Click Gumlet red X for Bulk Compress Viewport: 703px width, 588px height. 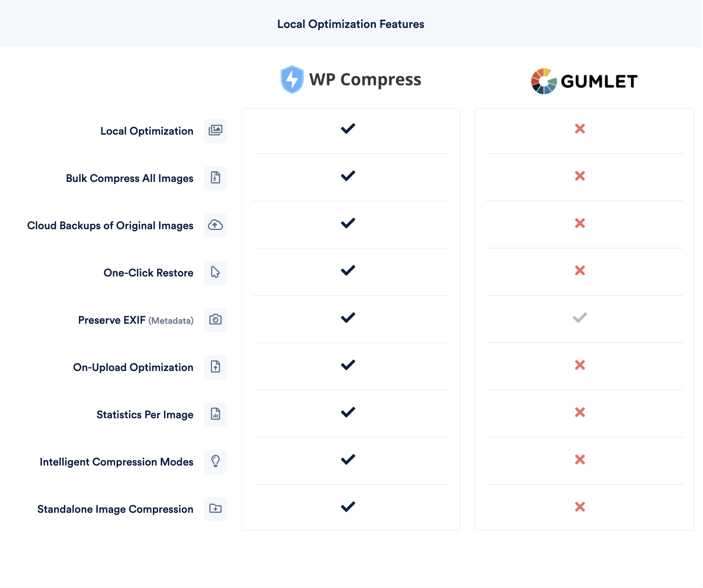(x=580, y=176)
